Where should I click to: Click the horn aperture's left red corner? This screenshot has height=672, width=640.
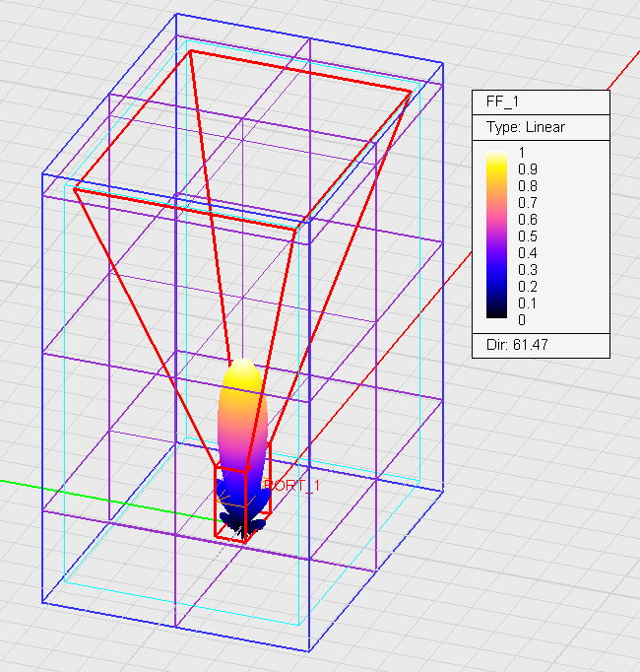[x=76, y=185]
